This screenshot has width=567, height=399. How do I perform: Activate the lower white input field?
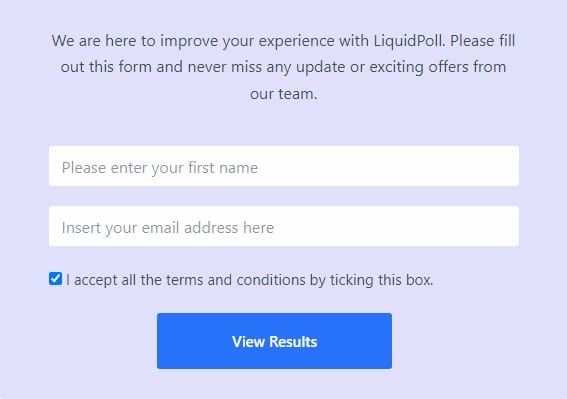(284, 226)
